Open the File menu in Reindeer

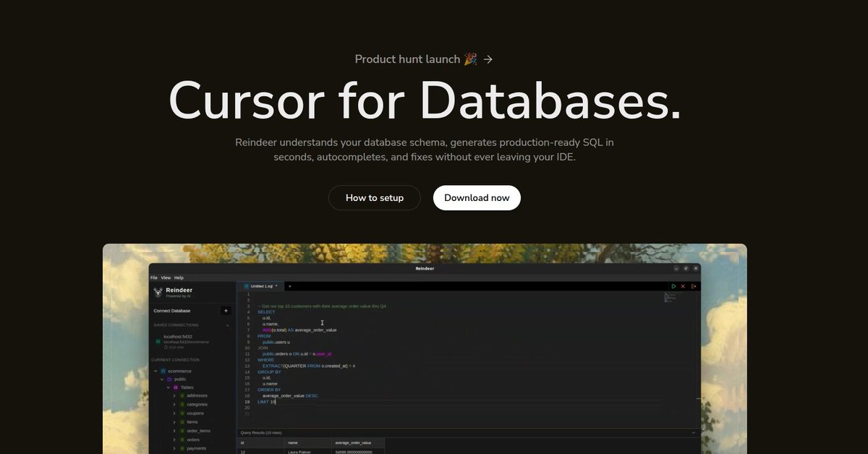(154, 278)
